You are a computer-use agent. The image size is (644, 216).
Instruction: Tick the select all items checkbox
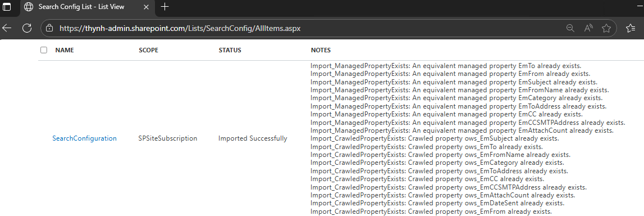44,50
